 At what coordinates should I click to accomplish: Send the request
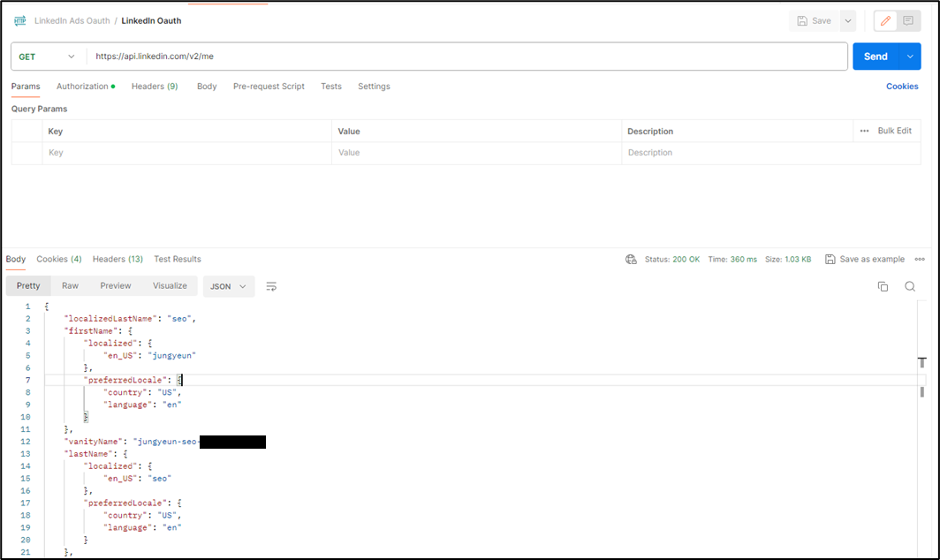coord(876,57)
